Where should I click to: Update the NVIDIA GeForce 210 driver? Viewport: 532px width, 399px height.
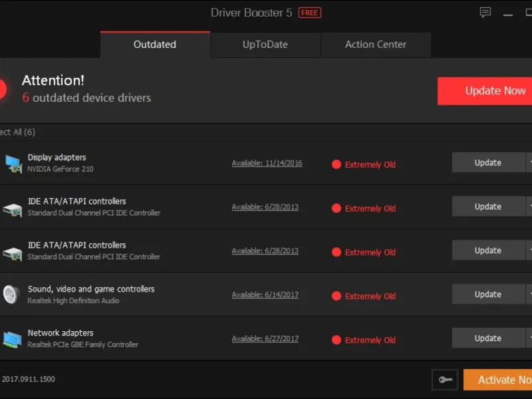pyautogui.click(x=488, y=162)
